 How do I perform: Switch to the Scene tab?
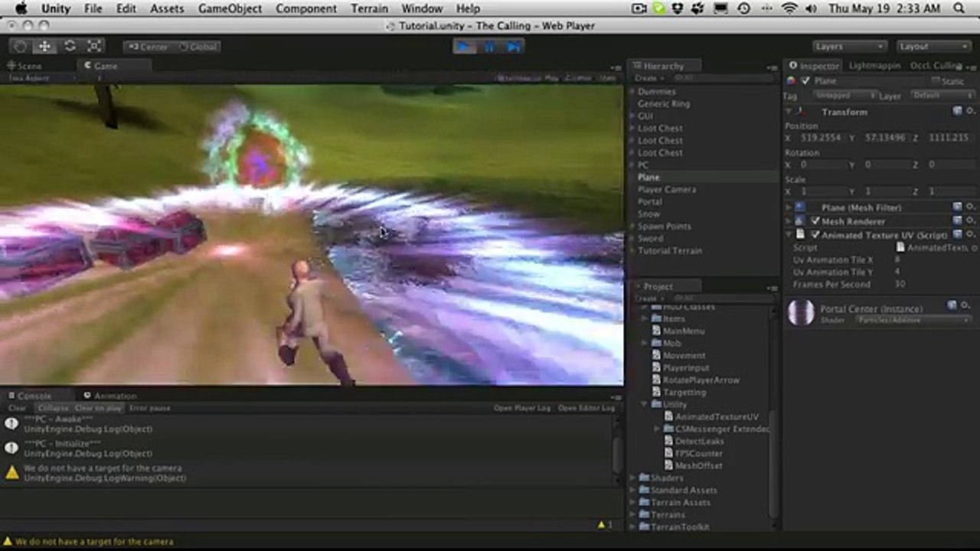pos(24,66)
